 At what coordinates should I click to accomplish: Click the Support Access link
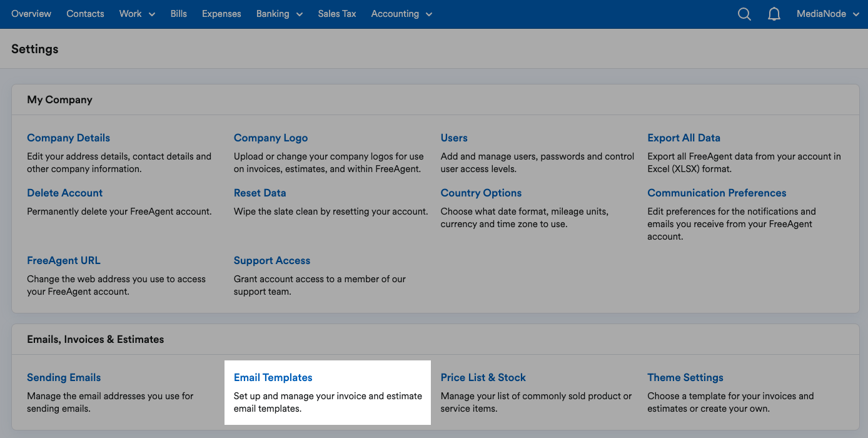pyautogui.click(x=271, y=260)
